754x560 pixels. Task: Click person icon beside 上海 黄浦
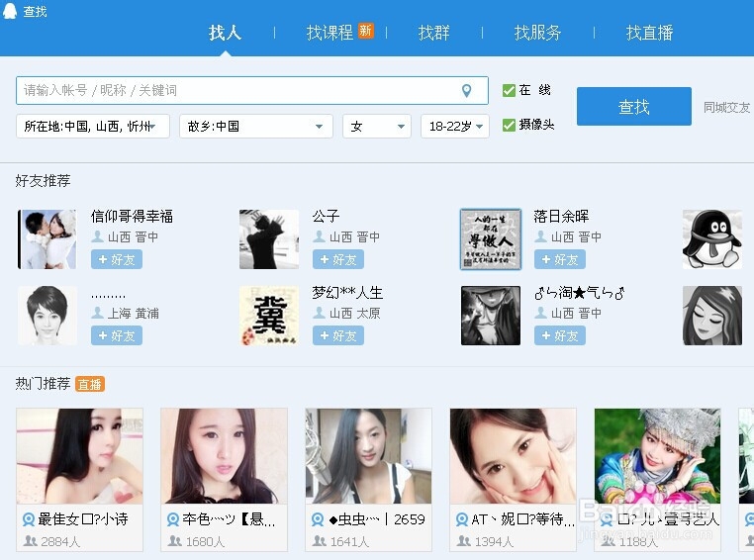98,313
